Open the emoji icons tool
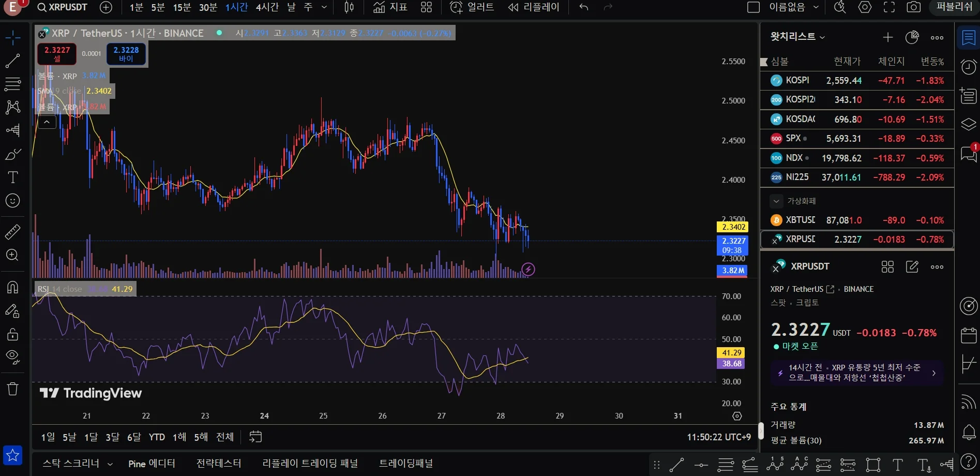This screenshot has width=980, height=476. [12, 201]
